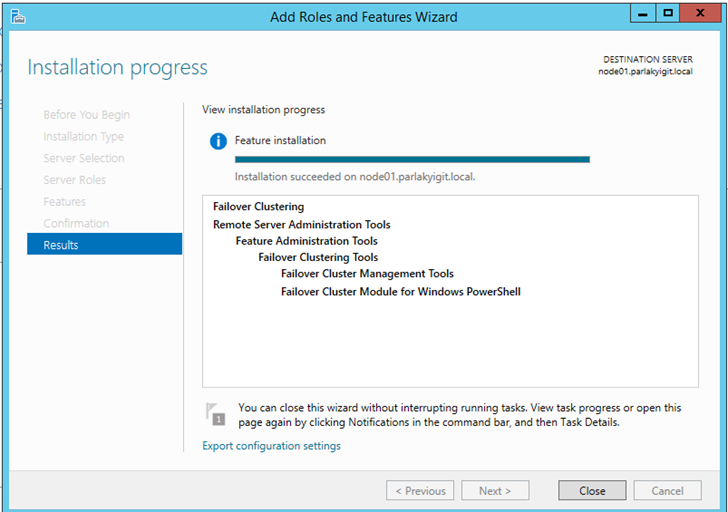The image size is (728, 512).
Task: Select the Before You Begin step
Action: [x=86, y=115]
